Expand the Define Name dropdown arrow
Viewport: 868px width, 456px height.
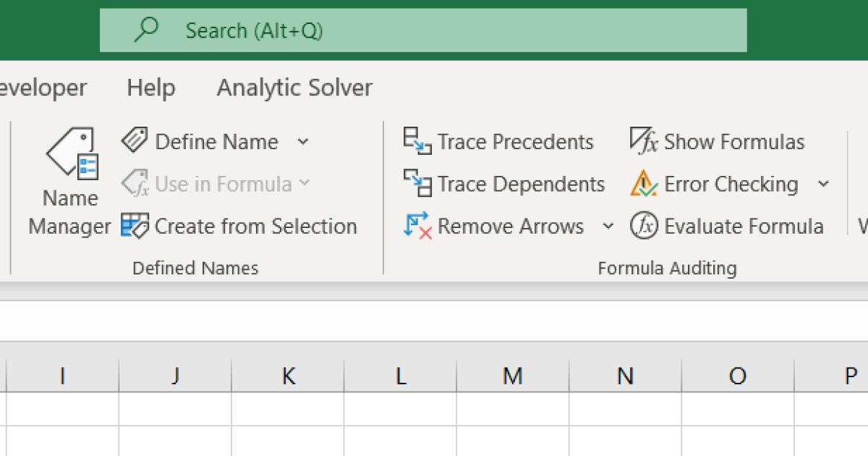303,141
